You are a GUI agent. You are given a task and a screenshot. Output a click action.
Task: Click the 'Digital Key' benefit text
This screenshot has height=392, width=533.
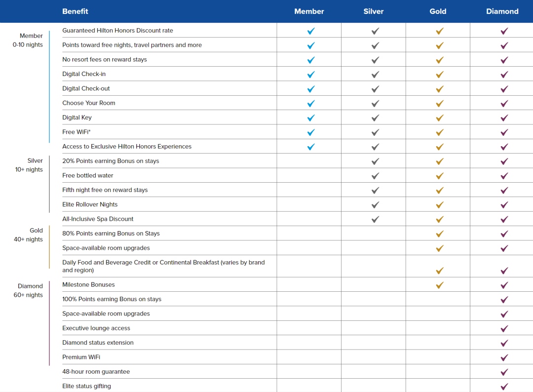tap(77, 118)
